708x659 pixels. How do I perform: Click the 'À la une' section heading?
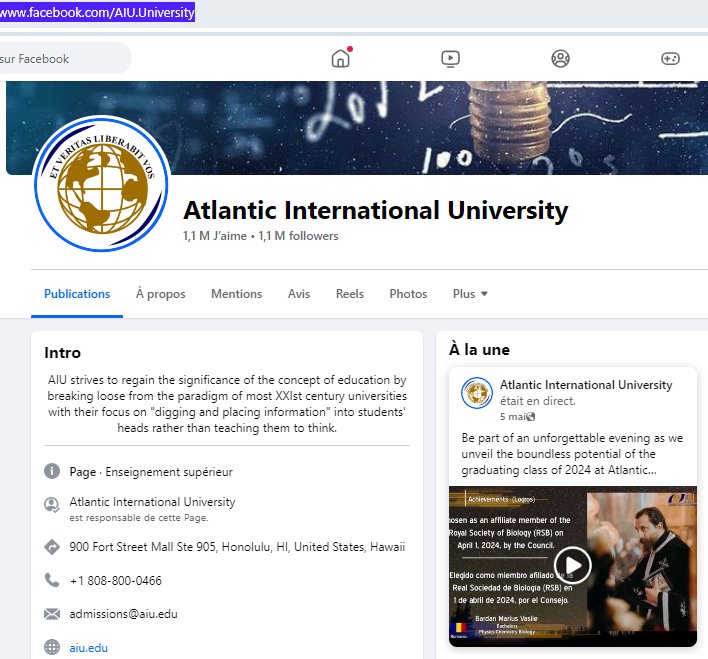479,350
